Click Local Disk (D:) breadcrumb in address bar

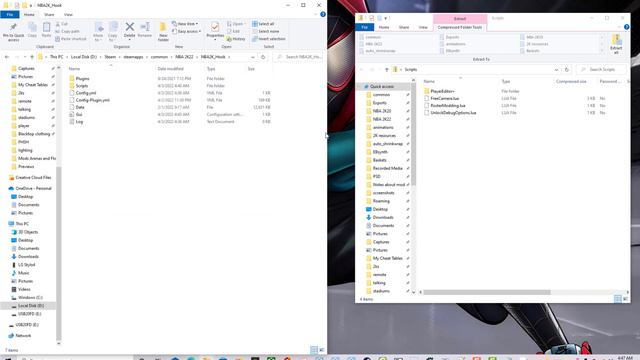[x=84, y=57]
